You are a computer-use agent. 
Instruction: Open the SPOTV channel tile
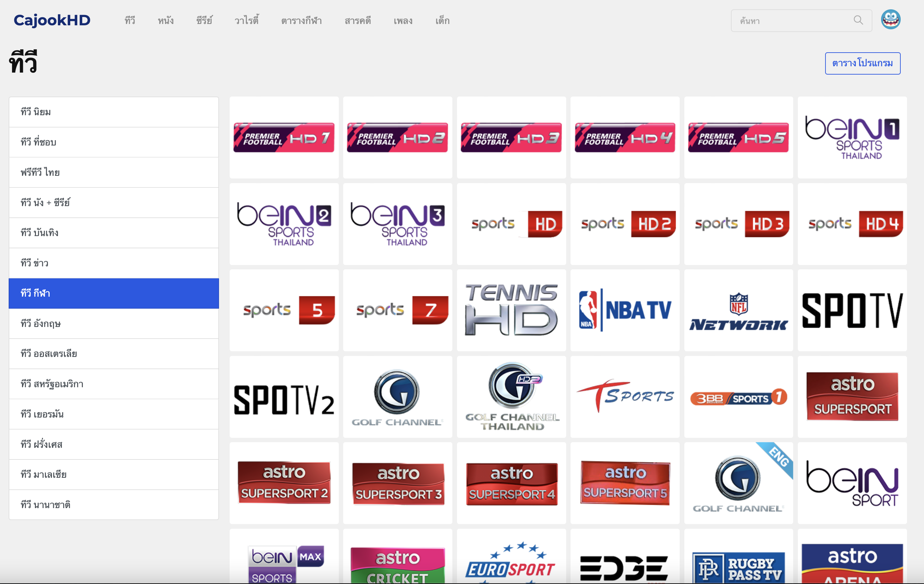click(852, 310)
